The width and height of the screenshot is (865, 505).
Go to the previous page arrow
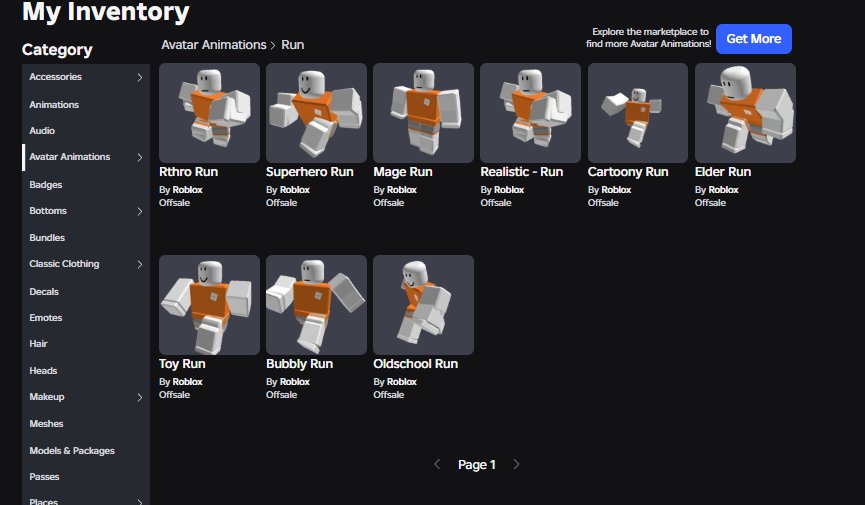pos(437,464)
